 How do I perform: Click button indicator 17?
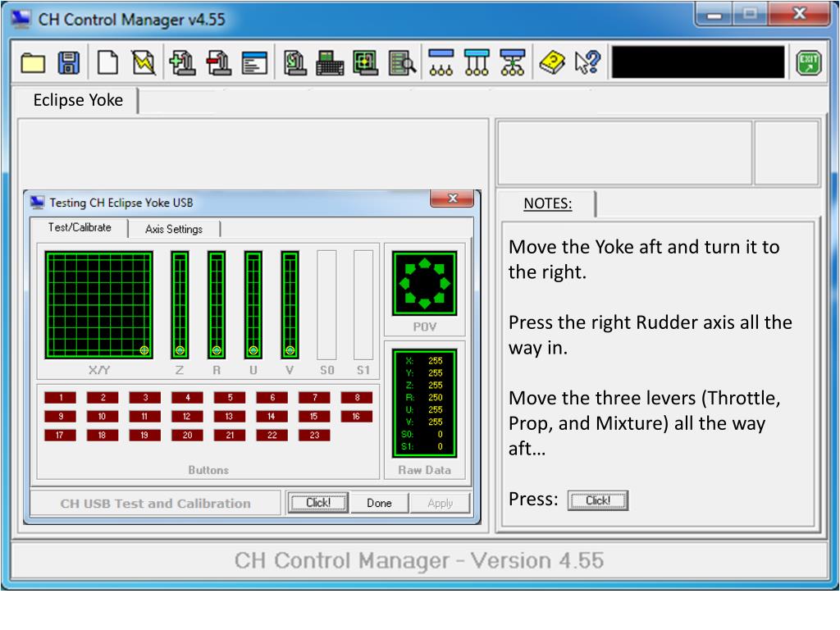pos(61,435)
